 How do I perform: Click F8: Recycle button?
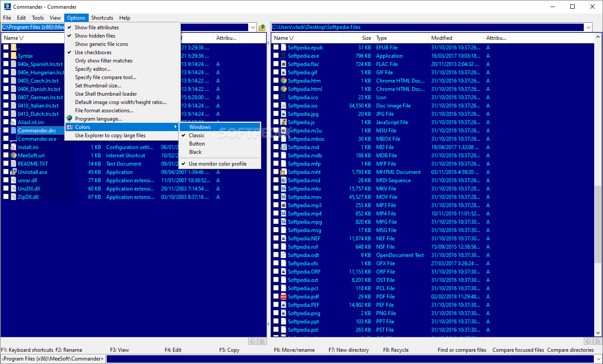click(396, 350)
